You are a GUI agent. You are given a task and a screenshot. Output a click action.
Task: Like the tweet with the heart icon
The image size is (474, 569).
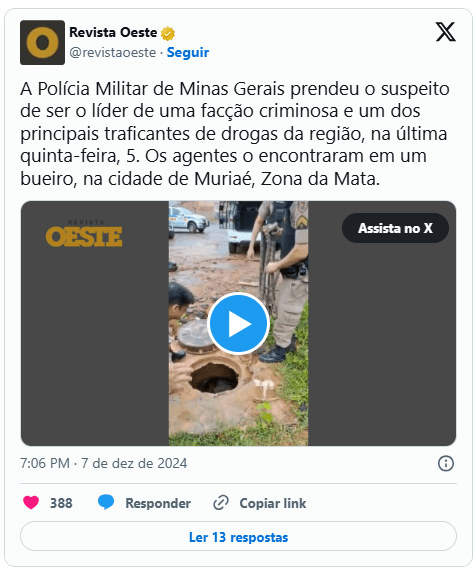(31, 503)
